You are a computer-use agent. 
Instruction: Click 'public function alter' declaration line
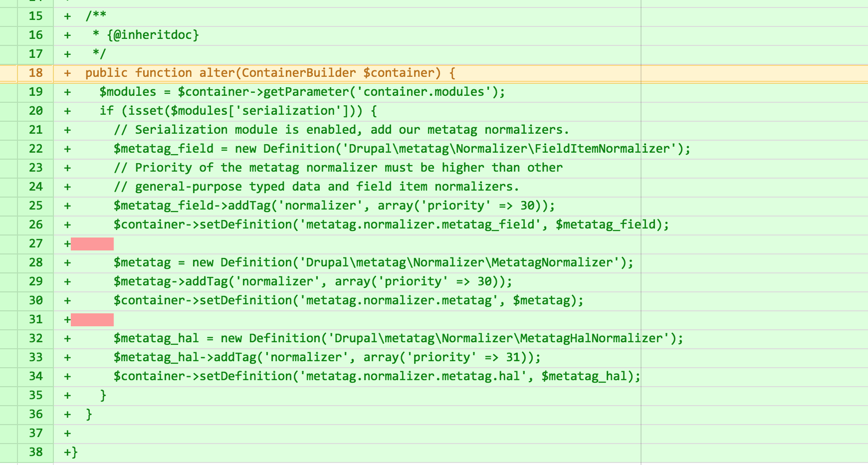270,73
